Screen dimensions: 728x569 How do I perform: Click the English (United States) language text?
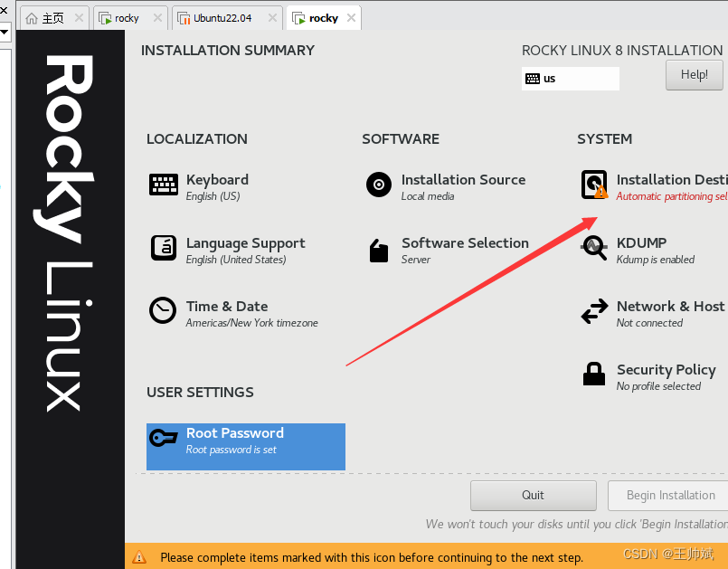[236, 260]
